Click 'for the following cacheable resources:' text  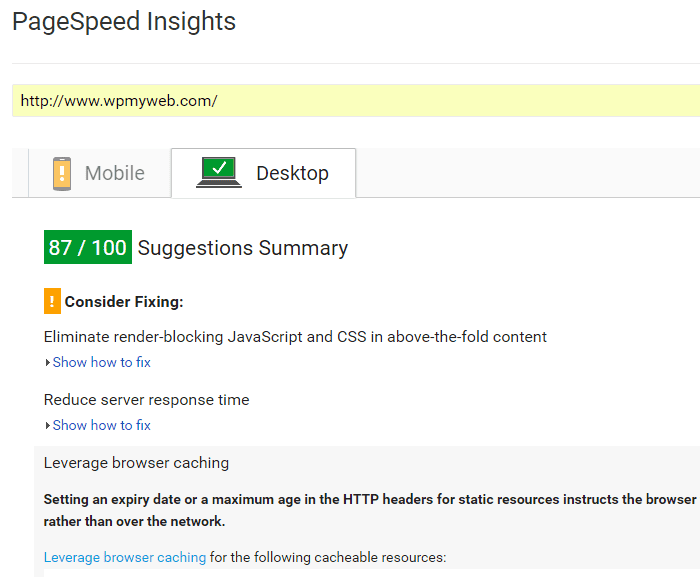point(328,557)
